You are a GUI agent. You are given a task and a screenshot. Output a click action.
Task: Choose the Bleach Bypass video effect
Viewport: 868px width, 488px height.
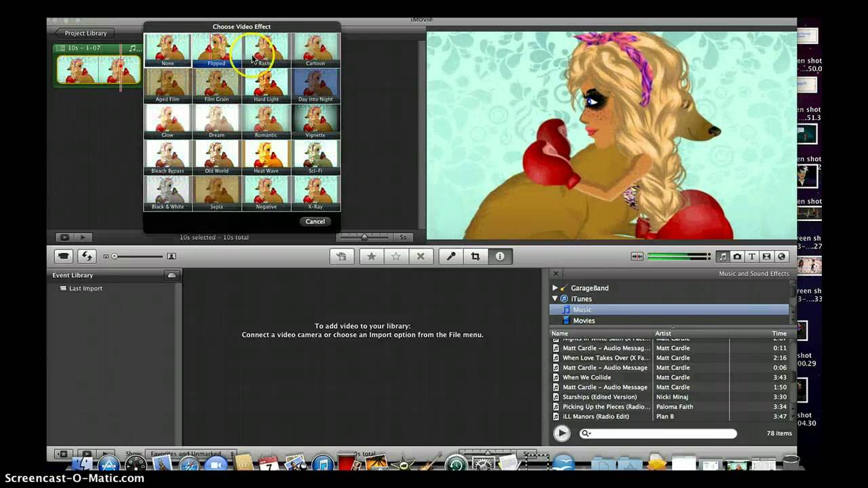[x=167, y=158]
